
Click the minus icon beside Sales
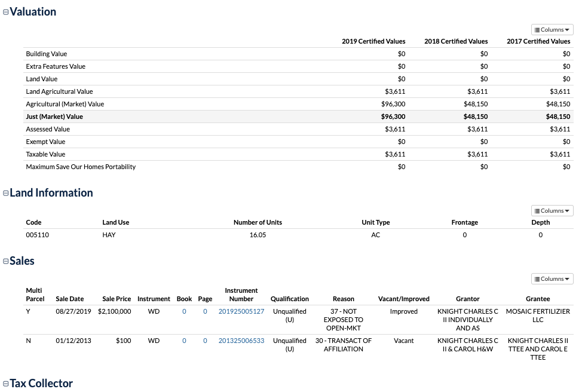[6, 261]
